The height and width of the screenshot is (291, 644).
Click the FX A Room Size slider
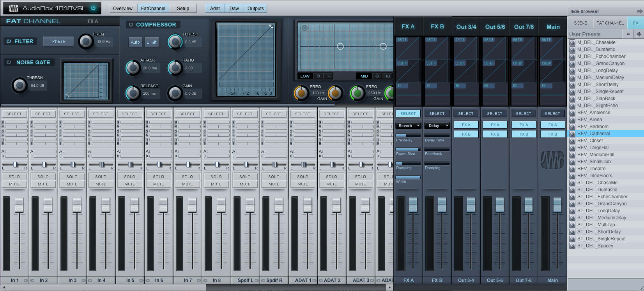pyautogui.click(x=408, y=149)
